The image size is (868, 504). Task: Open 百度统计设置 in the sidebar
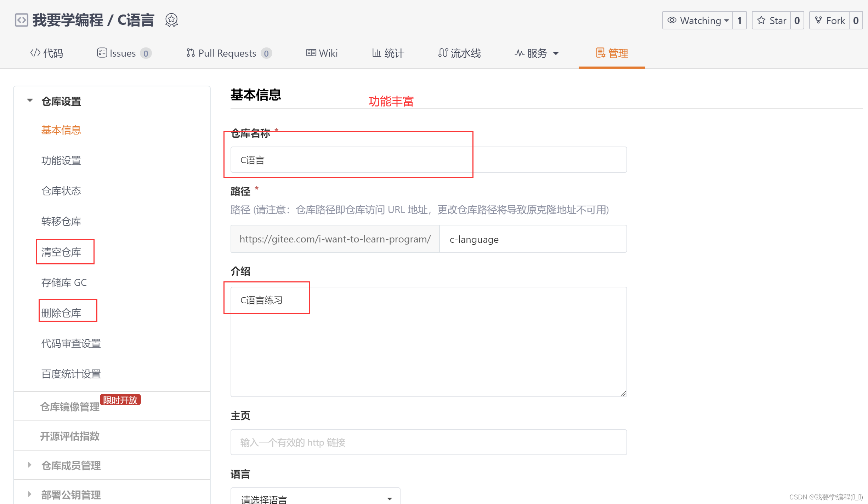coord(71,374)
